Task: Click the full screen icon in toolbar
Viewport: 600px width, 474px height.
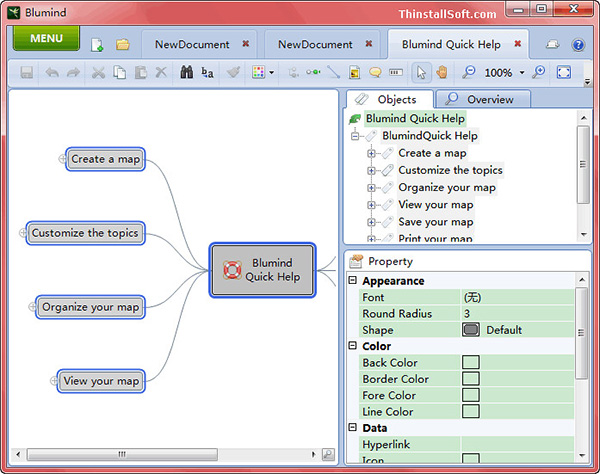Action: click(564, 73)
